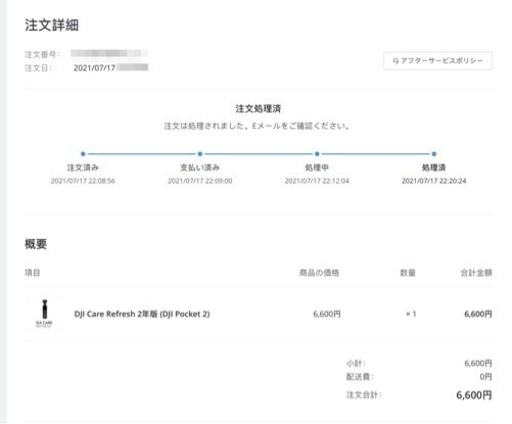Click the 注文詳細 page heading

pyautogui.click(x=52, y=25)
